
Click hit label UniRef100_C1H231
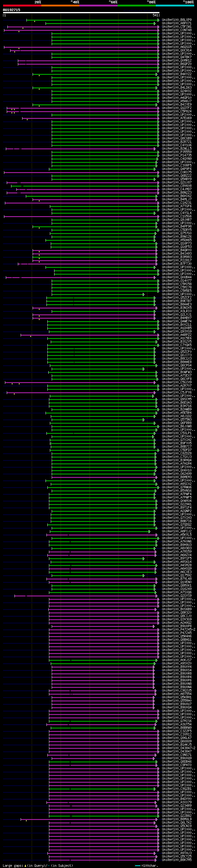click(x=177, y=203)
